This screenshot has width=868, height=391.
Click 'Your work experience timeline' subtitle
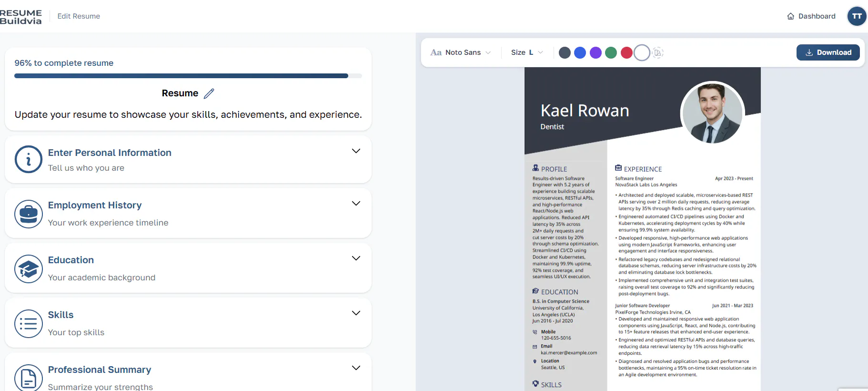108,223
